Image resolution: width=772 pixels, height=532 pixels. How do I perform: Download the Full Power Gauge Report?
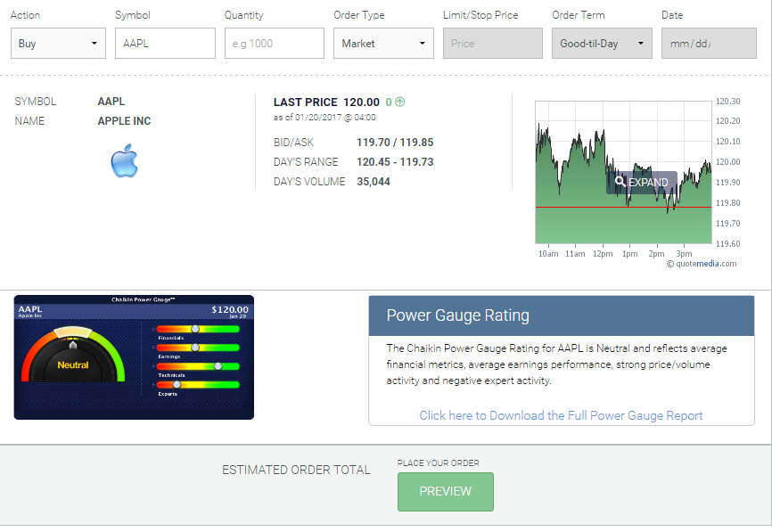(x=561, y=415)
